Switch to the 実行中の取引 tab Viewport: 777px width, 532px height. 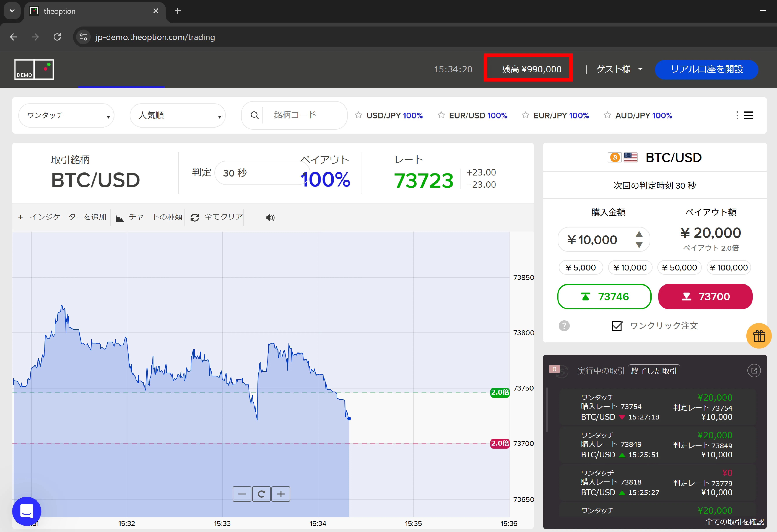point(601,371)
